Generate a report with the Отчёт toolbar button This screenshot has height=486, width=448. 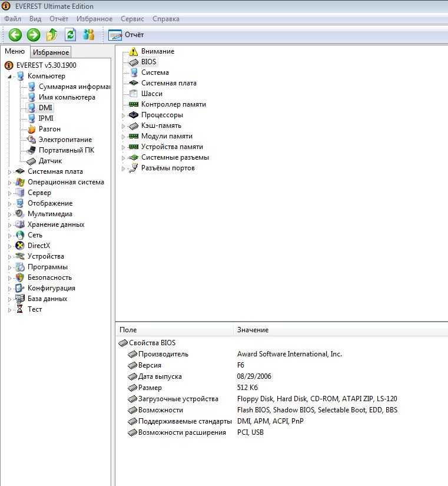click(x=126, y=35)
